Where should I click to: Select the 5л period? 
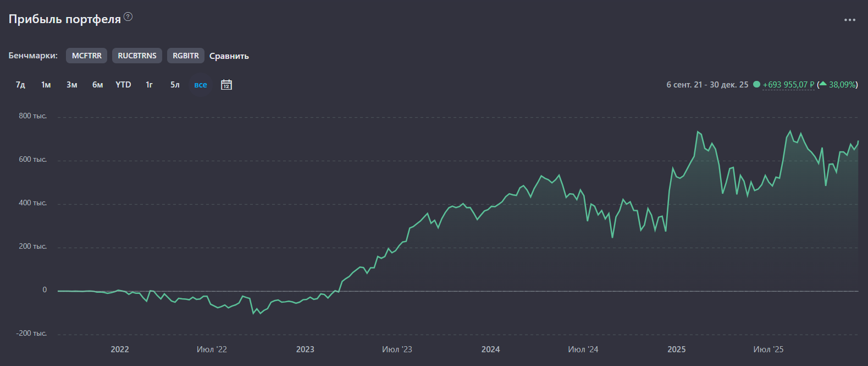(175, 85)
